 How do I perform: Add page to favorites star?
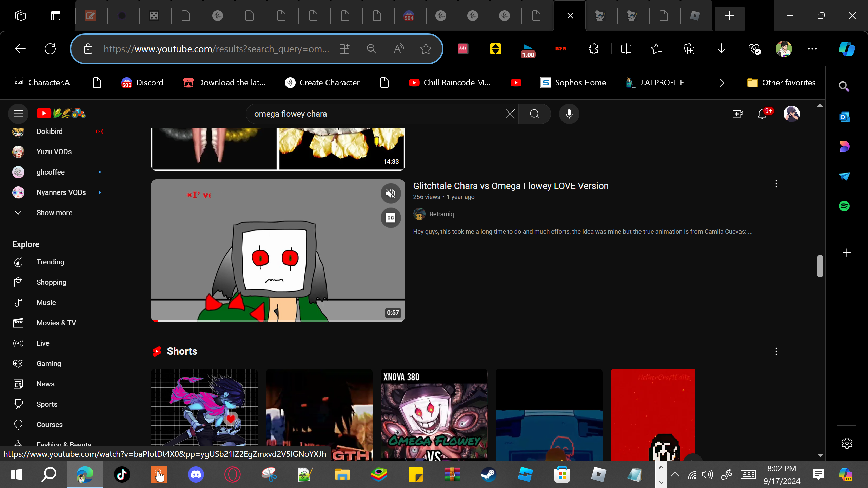pos(426,49)
